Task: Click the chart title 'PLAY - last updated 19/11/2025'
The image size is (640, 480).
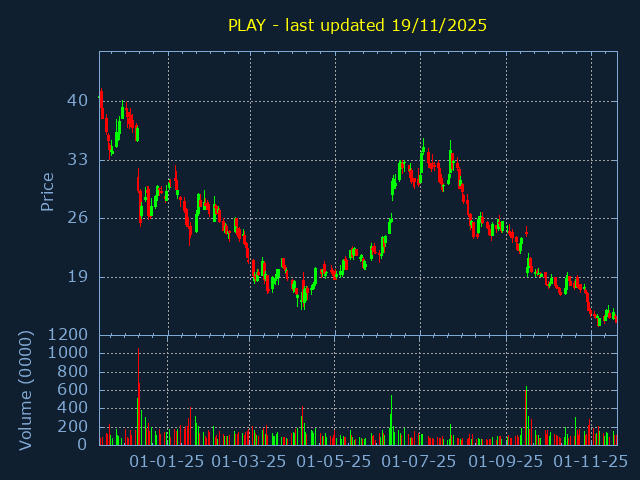Action: [x=357, y=25]
